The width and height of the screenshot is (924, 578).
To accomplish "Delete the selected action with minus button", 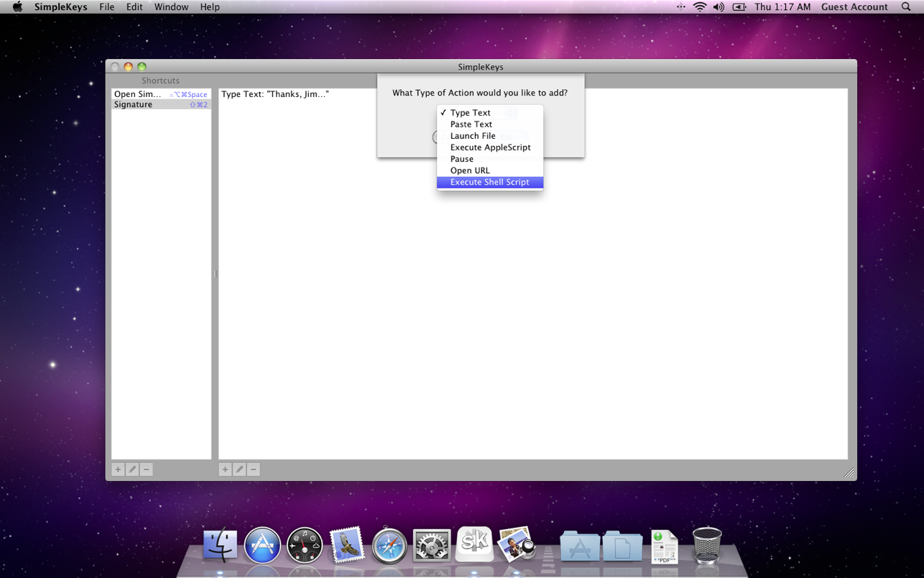I will pyautogui.click(x=254, y=469).
